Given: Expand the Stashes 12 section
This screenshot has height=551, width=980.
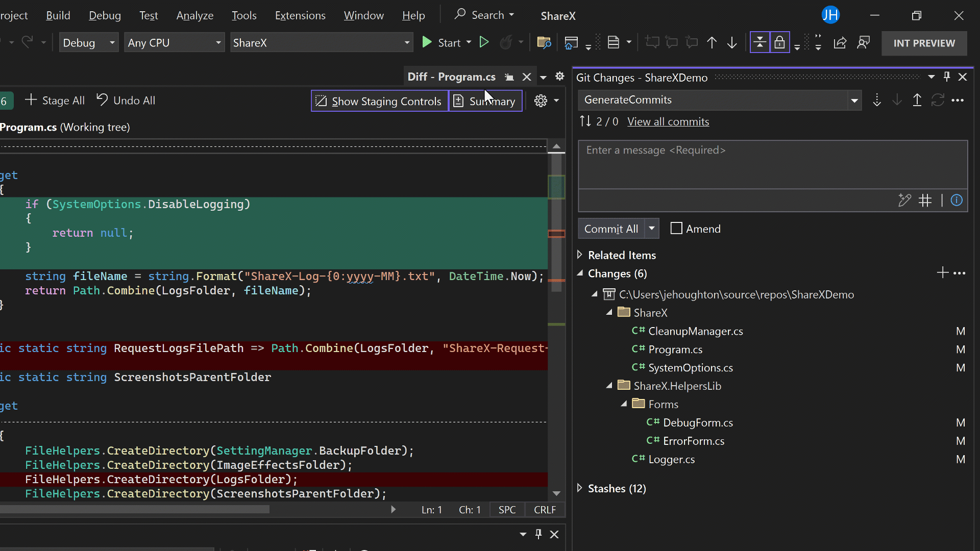Looking at the screenshot, I should pos(580,488).
